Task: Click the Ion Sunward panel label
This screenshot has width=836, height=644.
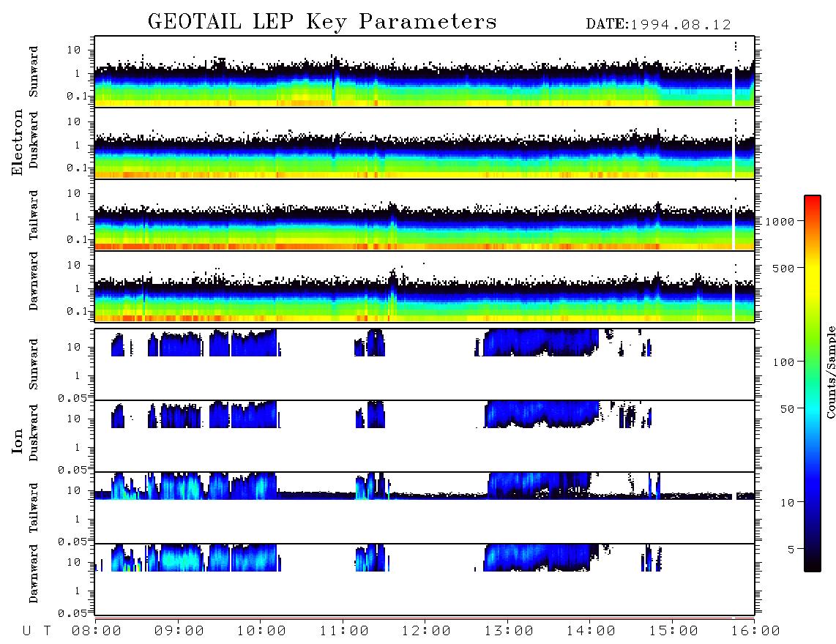Action: pos(33,364)
